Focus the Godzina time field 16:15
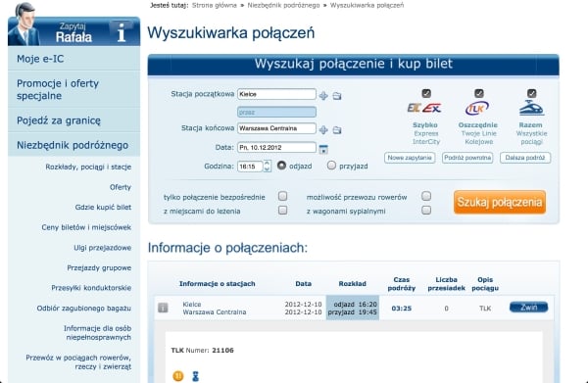 (x=250, y=166)
